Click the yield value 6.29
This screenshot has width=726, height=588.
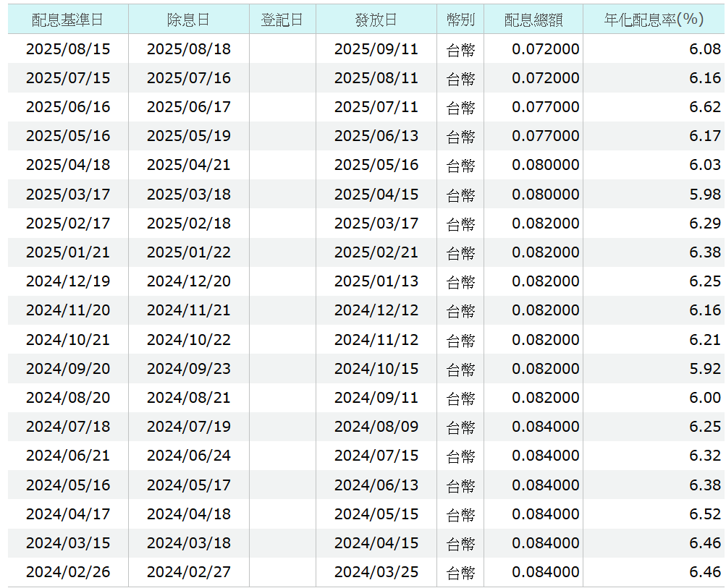[x=705, y=223]
